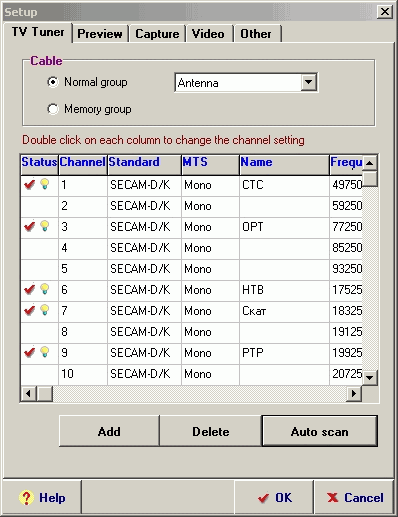The height and width of the screenshot is (517, 398).
Task: Click the Add button
Action: pos(109,431)
